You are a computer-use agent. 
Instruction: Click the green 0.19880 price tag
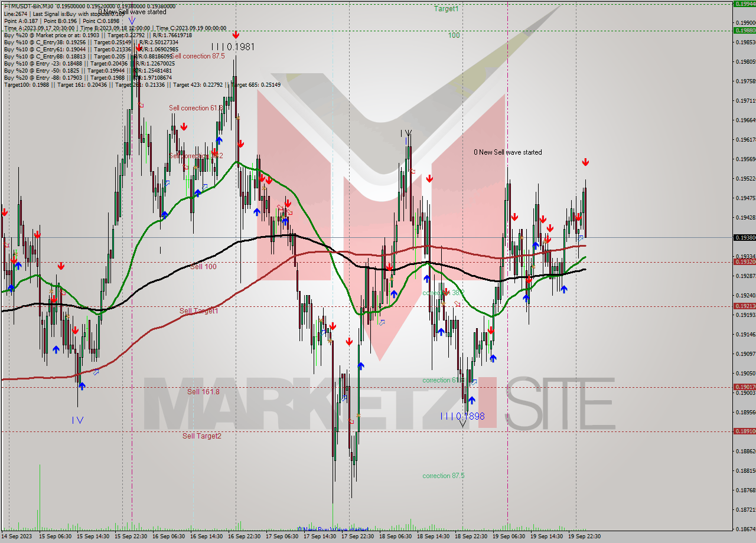click(744, 30)
